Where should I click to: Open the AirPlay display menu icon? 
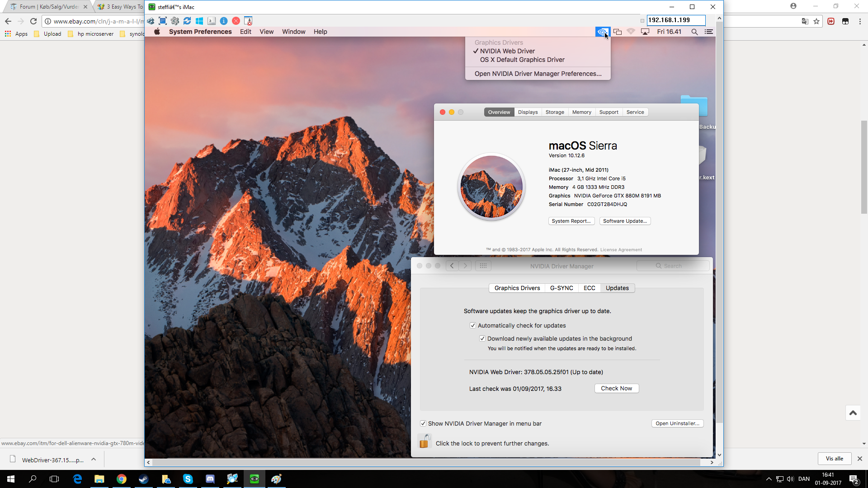point(645,32)
